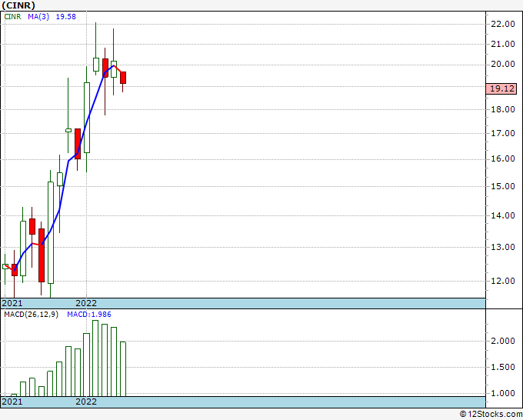Image resolution: width=523 pixels, height=420 pixels.
Task: Click the 18.00 price axis label
Action: pos(503,109)
